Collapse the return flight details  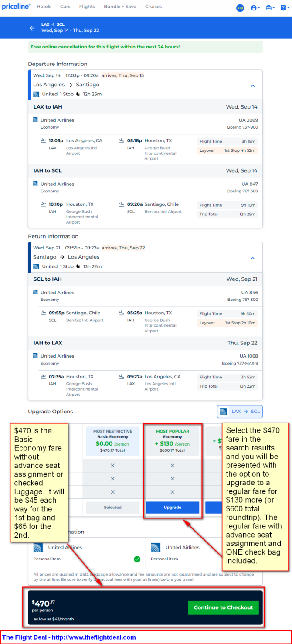click(252, 258)
